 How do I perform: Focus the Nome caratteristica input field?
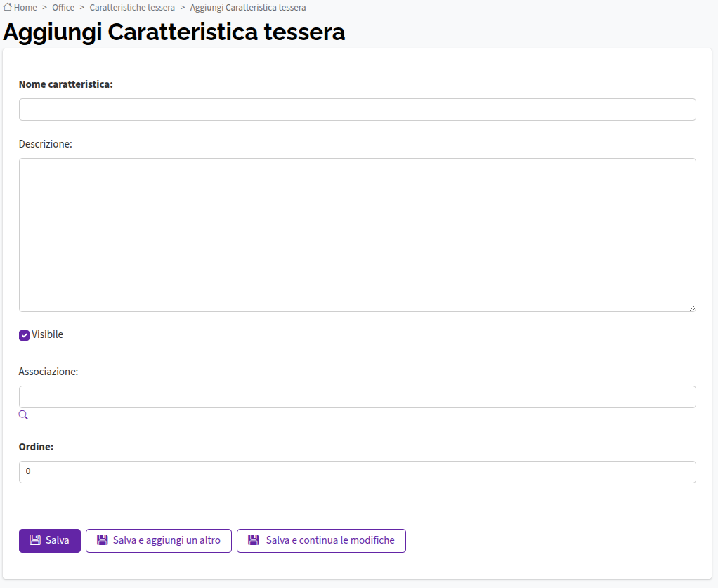tap(357, 110)
